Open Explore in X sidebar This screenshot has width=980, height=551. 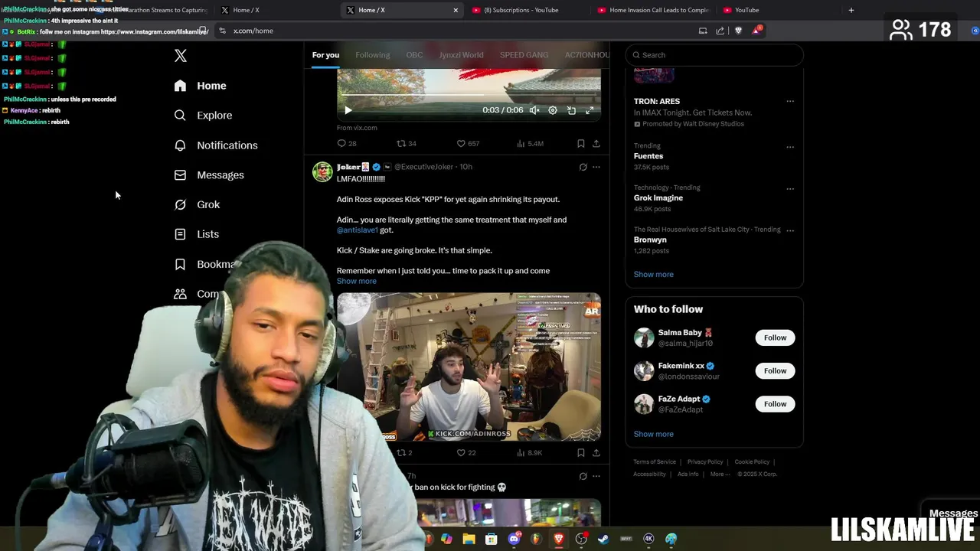click(x=203, y=116)
